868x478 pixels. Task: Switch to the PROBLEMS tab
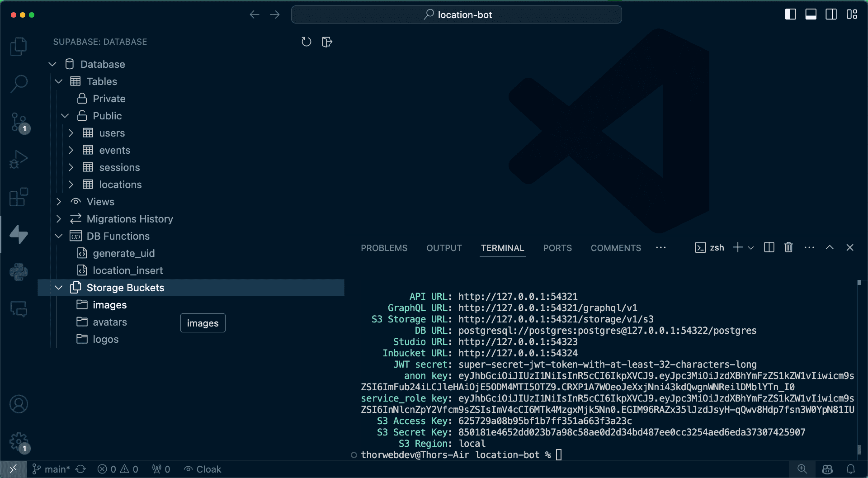[x=384, y=248]
